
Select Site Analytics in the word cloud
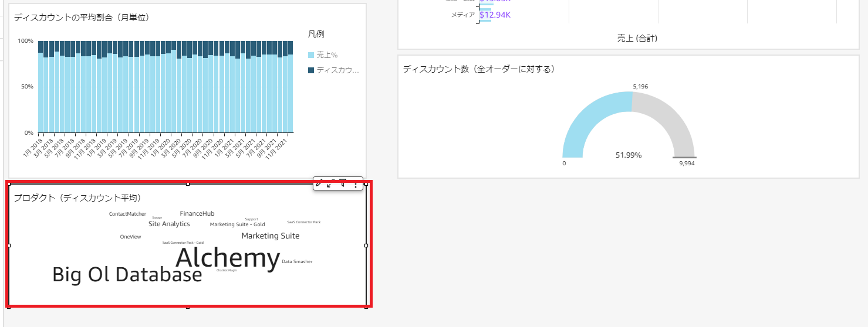click(169, 224)
